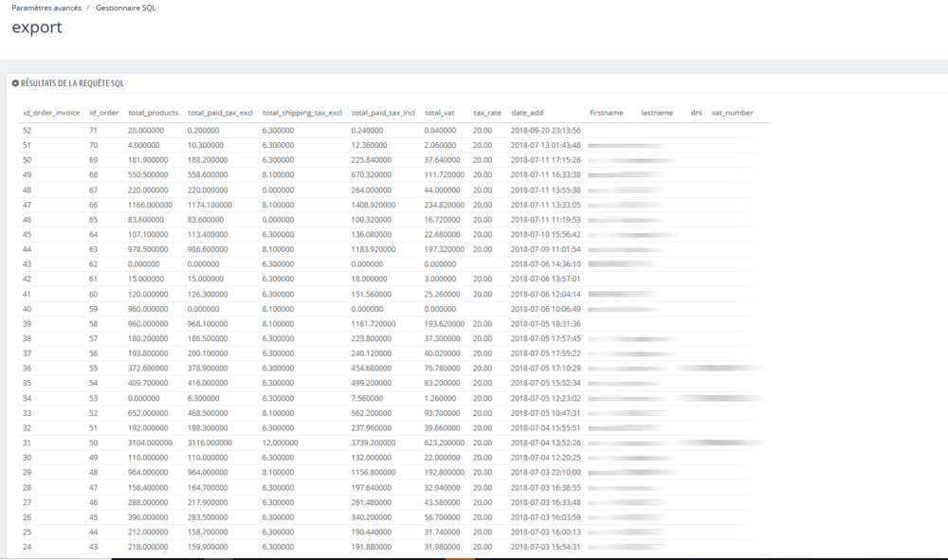Screen dimensions: 948x560
Task: Click the gear icon on the results panel
Action: tap(14, 83)
